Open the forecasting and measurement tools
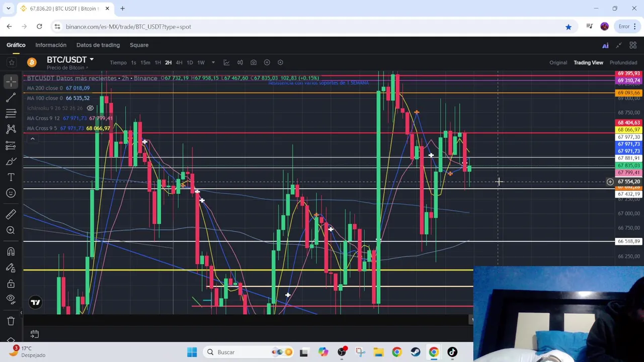The image size is (644, 362). coord(11,145)
